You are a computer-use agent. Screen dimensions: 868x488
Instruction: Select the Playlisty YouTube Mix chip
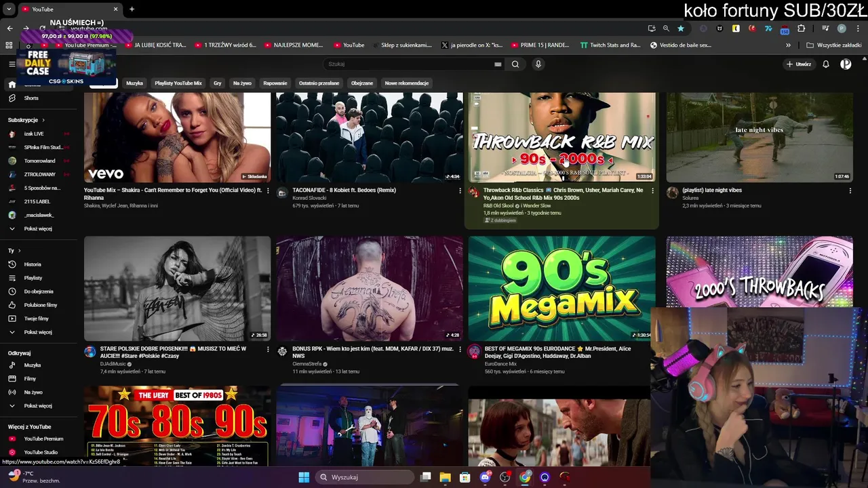178,83
